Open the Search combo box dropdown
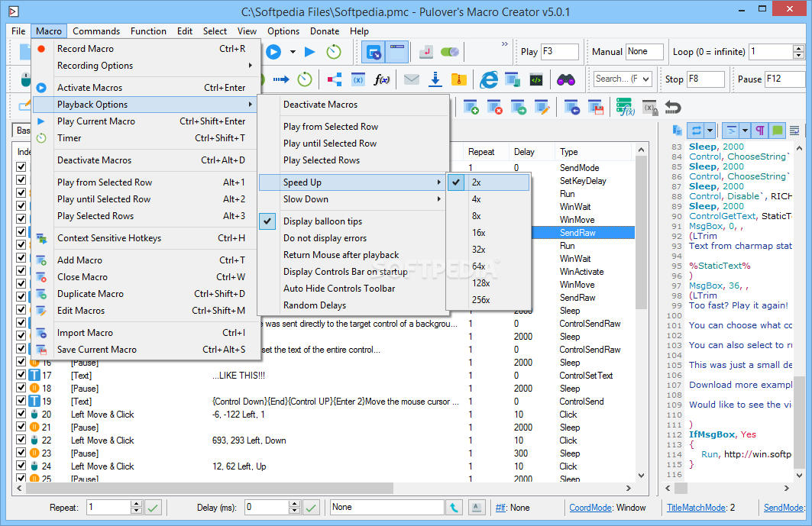Image resolution: width=812 pixels, height=526 pixels. (645, 79)
